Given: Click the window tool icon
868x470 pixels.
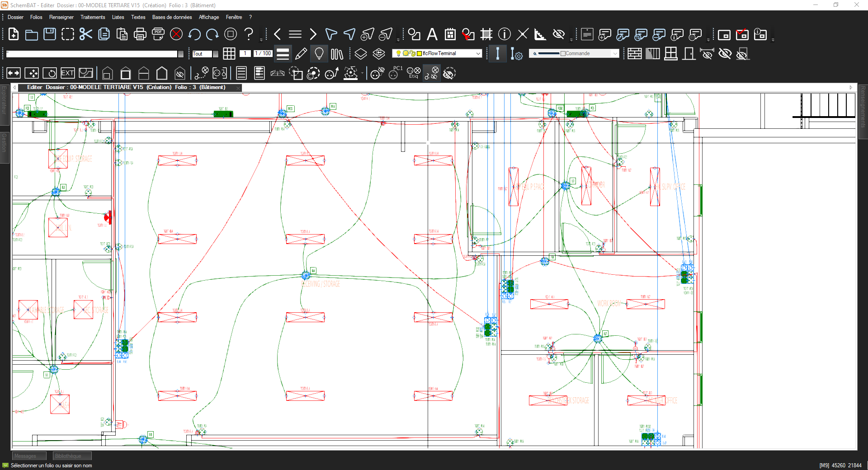Looking at the screenshot, I should 671,54.
